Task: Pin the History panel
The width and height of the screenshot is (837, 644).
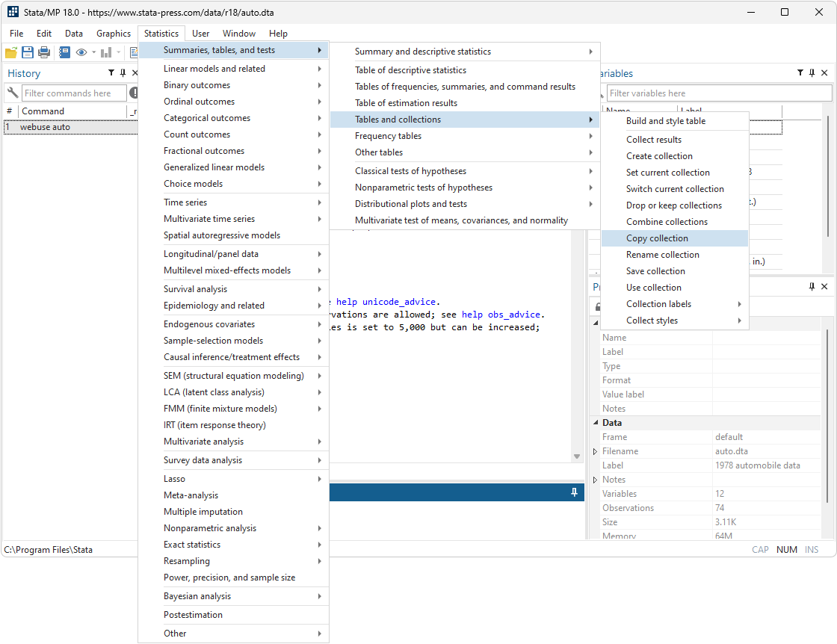Action: [x=123, y=73]
